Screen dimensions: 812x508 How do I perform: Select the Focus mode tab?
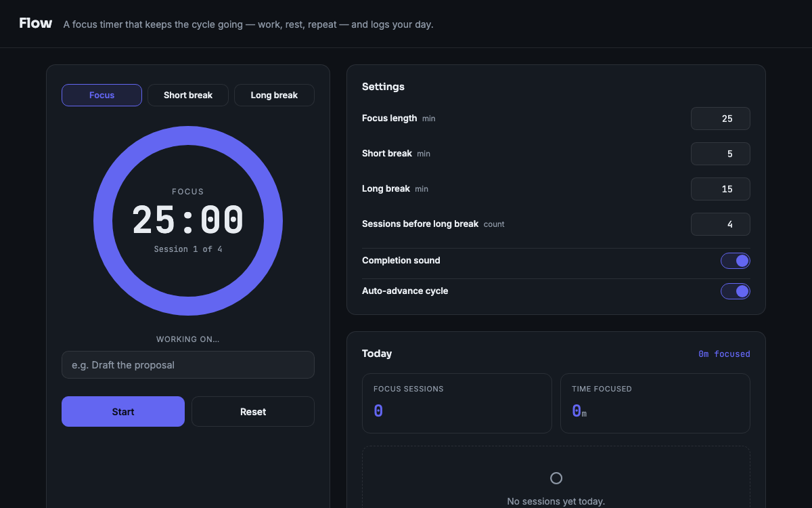coord(101,95)
